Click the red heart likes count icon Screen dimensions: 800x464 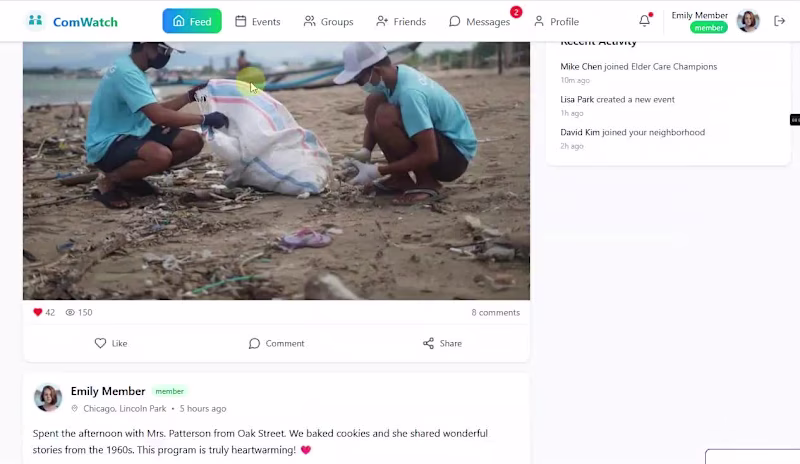coord(38,312)
